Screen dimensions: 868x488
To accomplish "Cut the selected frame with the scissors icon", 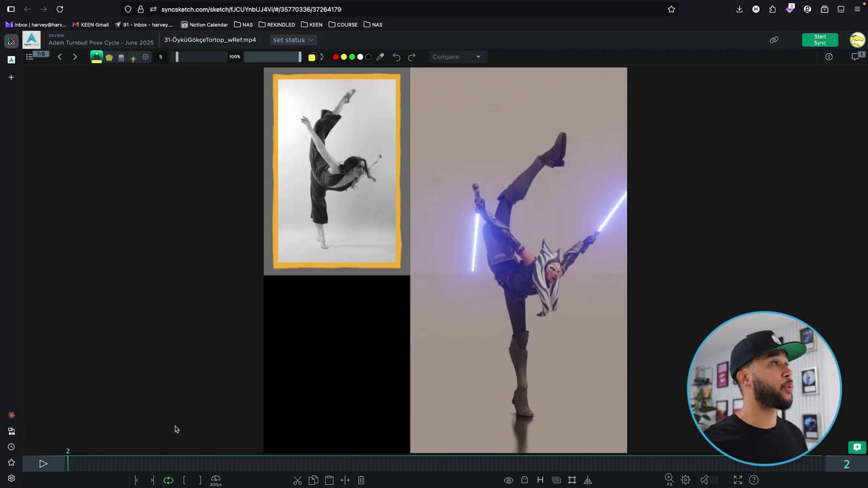I will point(298,480).
